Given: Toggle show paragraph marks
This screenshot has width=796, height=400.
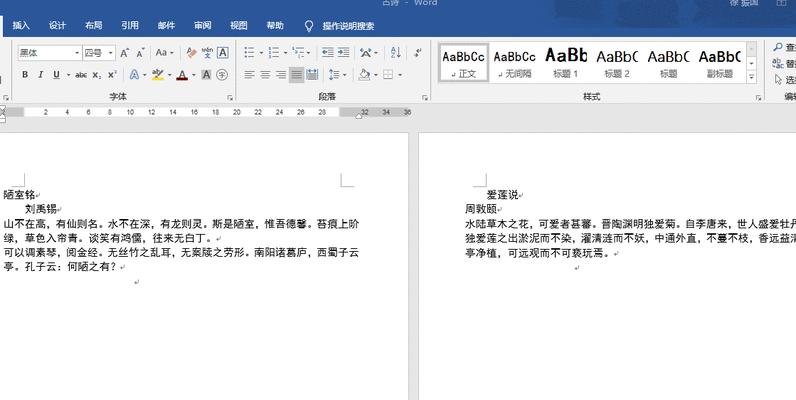Looking at the screenshot, I should point(417,53).
